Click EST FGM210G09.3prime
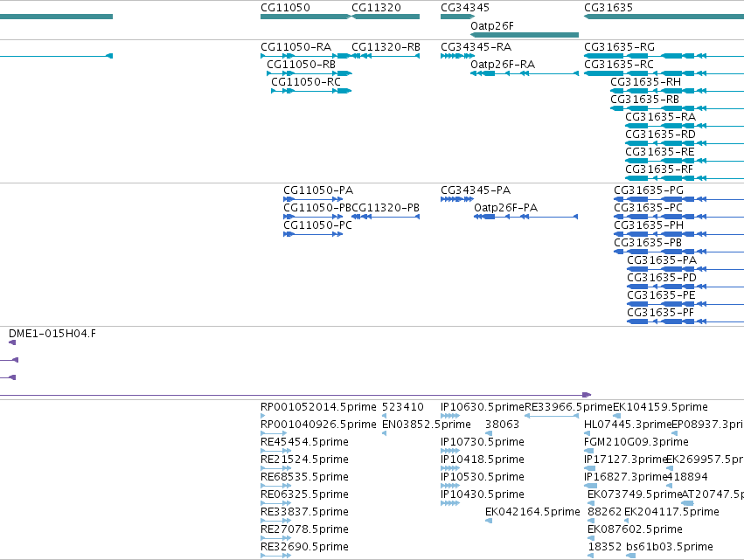The width and height of the screenshot is (744, 560). point(636,442)
